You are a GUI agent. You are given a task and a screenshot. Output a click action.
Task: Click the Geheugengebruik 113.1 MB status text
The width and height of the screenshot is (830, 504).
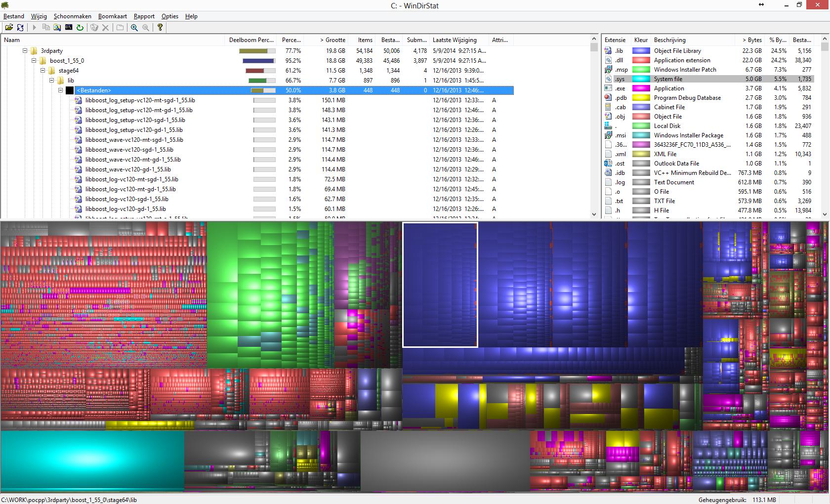737,500
